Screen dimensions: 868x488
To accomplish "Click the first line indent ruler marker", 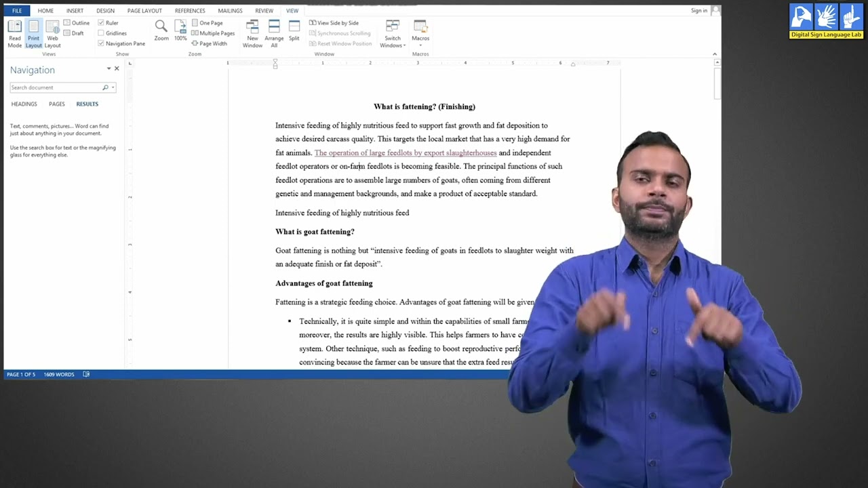I will point(275,61).
